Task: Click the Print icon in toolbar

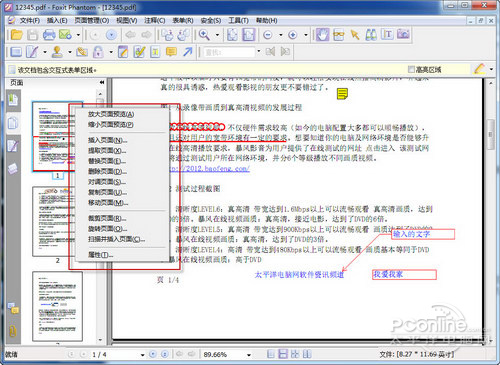Action: (x=49, y=35)
